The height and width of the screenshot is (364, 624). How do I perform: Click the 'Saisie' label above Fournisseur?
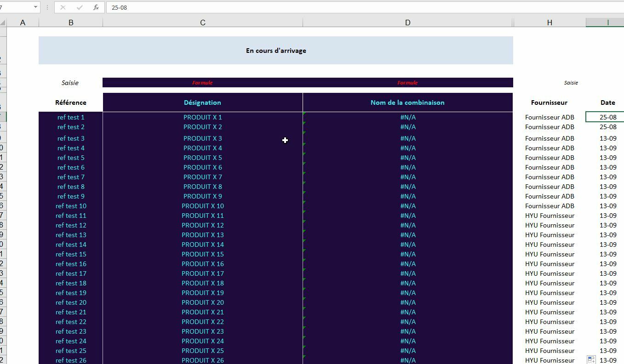point(571,83)
